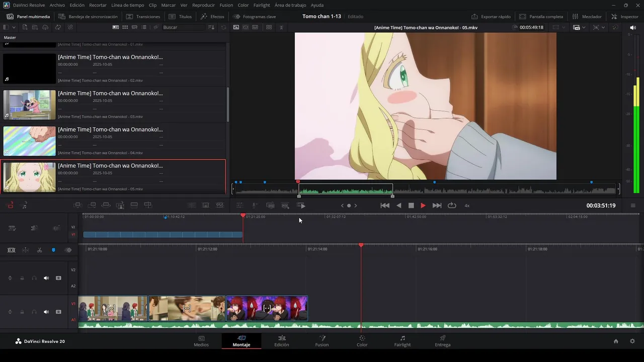Open the Efectos panel
This screenshot has width=644, height=362.
[x=212, y=17]
